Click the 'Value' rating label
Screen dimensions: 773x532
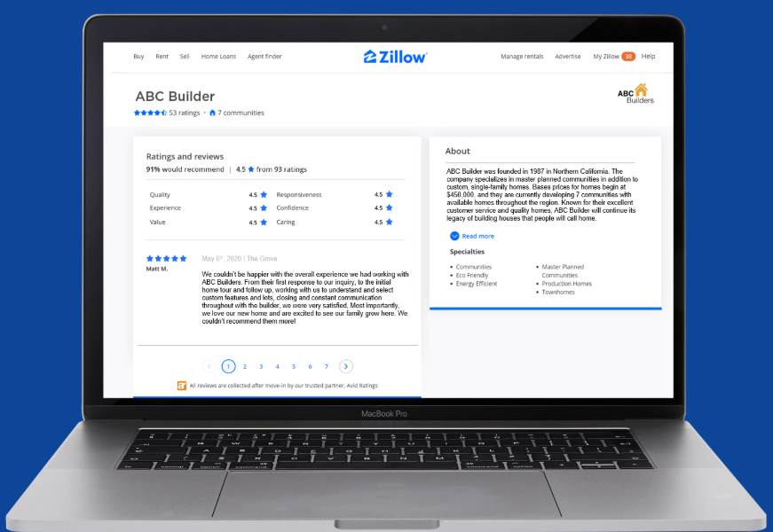[157, 223]
